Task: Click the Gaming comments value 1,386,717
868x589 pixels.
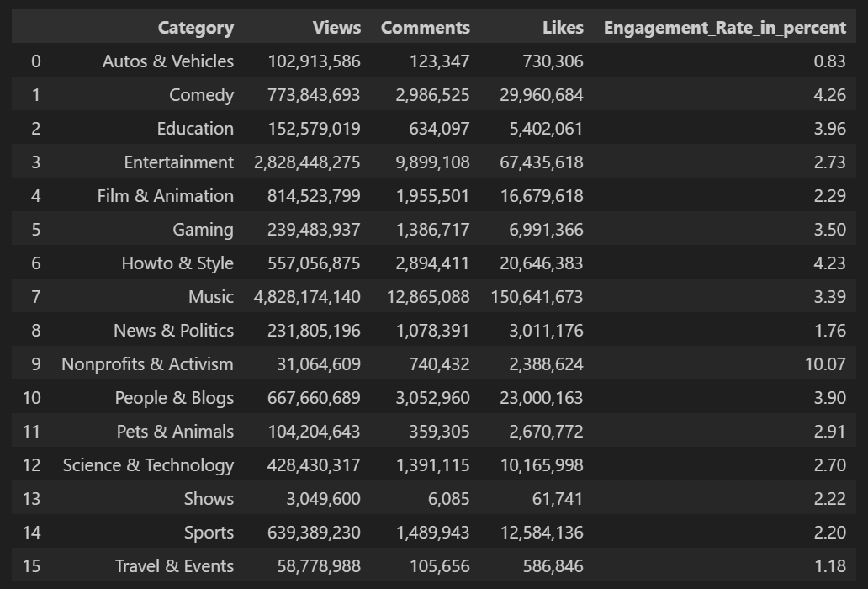Action: click(x=432, y=230)
